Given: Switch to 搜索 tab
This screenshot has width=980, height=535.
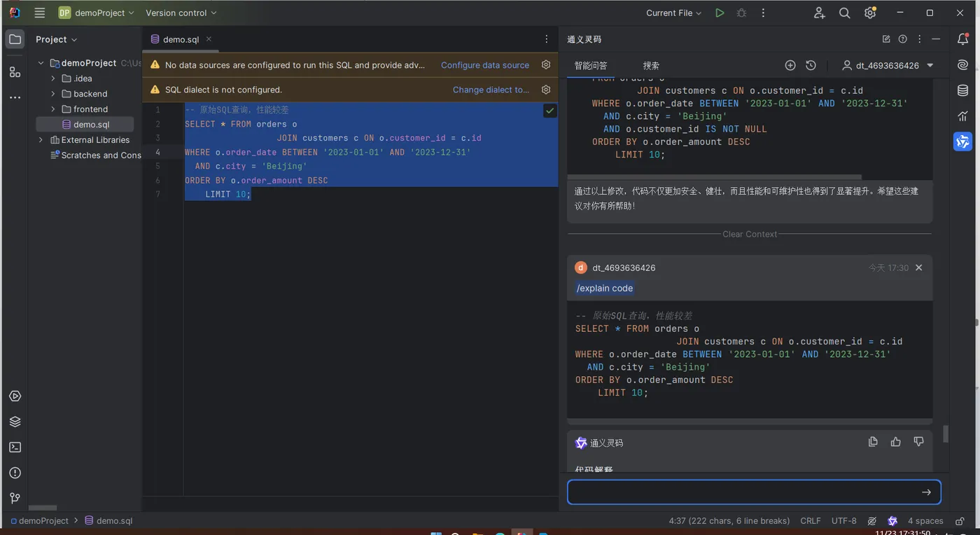Looking at the screenshot, I should click(651, 66).
